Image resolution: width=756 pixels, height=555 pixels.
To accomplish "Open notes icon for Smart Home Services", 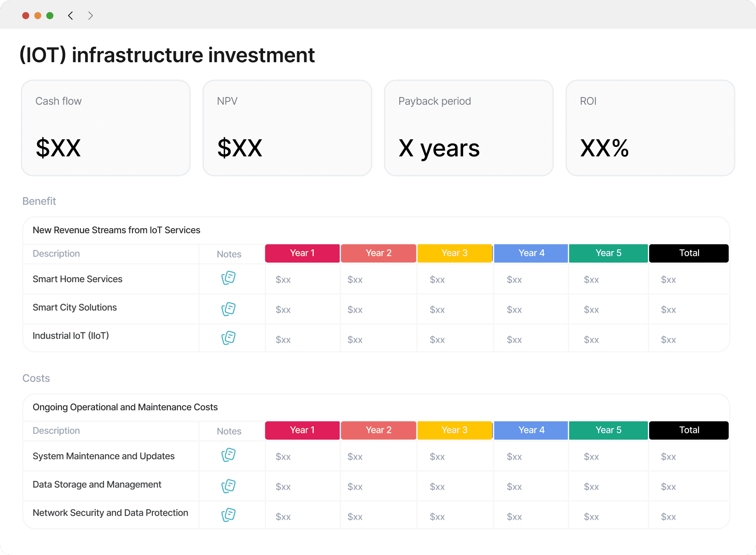I will [229, 278].
